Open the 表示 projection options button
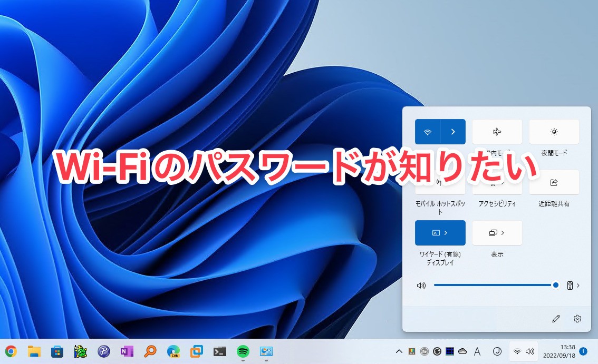 pyautogui.click(x=497, y=233)
